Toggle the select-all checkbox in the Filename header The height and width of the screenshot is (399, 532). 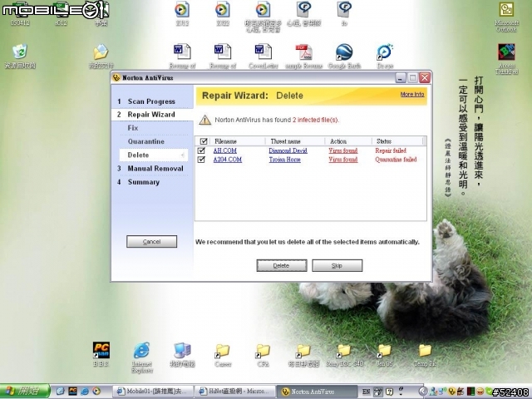pos(204,141)
